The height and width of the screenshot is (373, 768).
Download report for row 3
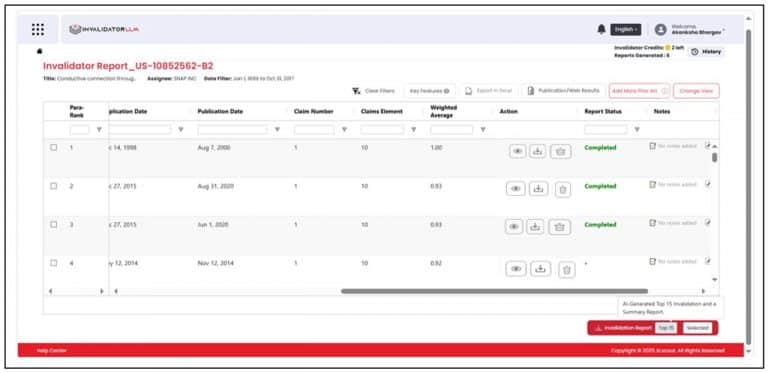pos(535,227)
